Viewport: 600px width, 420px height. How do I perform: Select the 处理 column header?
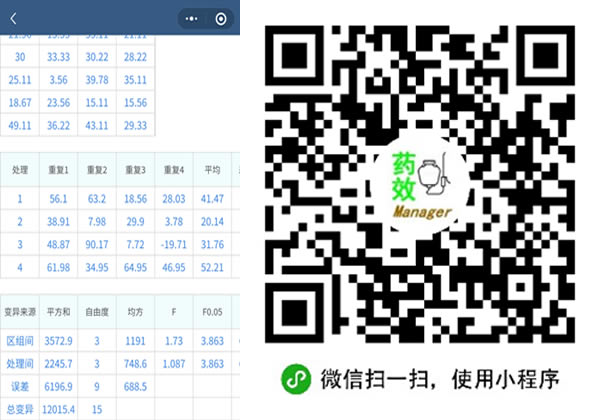(20, 170)
